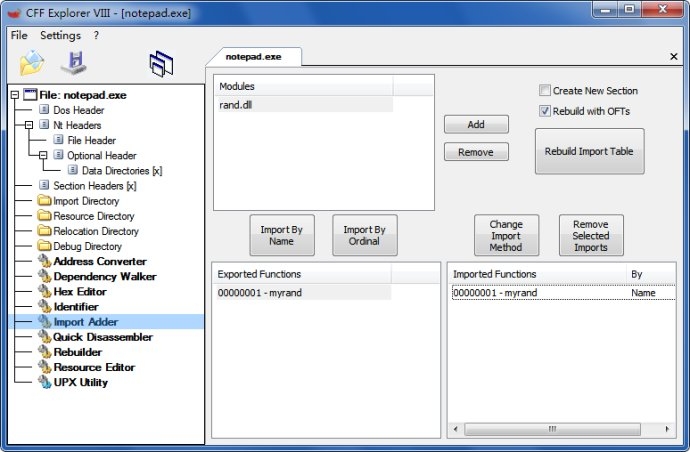Open the Settings menu
690x452 pixels.
click(x=60, y=35)
